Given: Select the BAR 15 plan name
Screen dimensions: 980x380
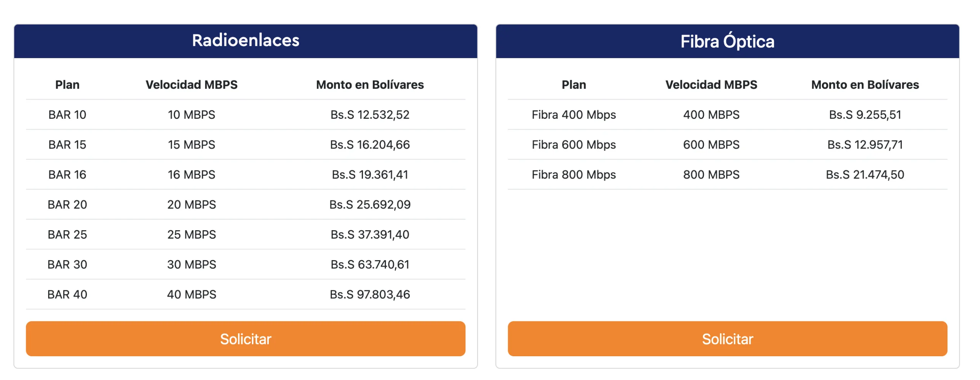Looking at the screenshot, I should (67, 144).
